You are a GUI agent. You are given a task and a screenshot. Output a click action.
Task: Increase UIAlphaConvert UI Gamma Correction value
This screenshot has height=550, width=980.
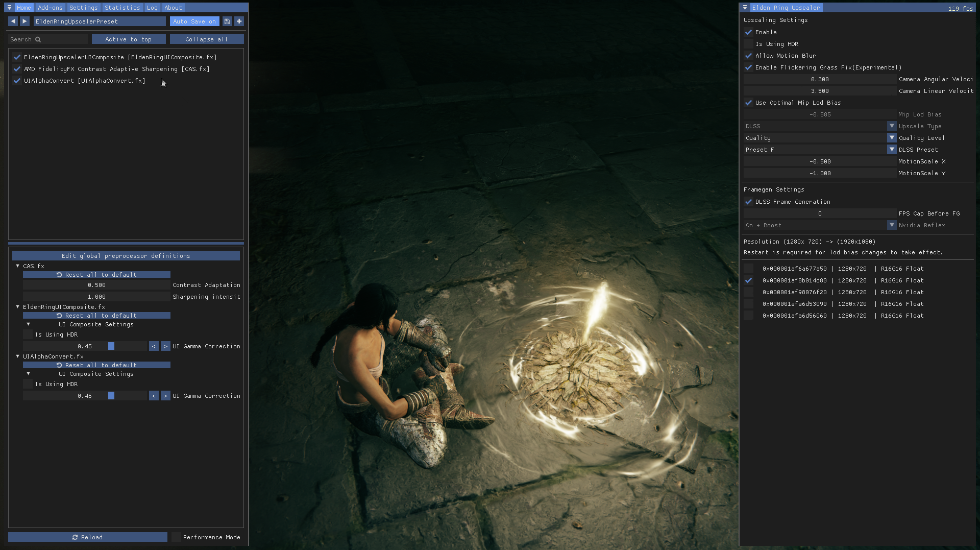[x=165, y=396]
